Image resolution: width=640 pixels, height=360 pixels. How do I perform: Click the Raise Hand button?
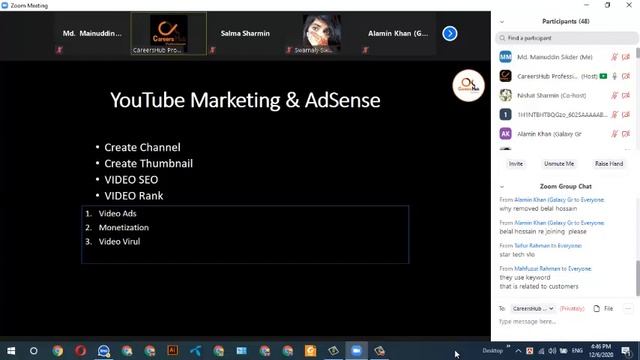[x=609, y=164]
